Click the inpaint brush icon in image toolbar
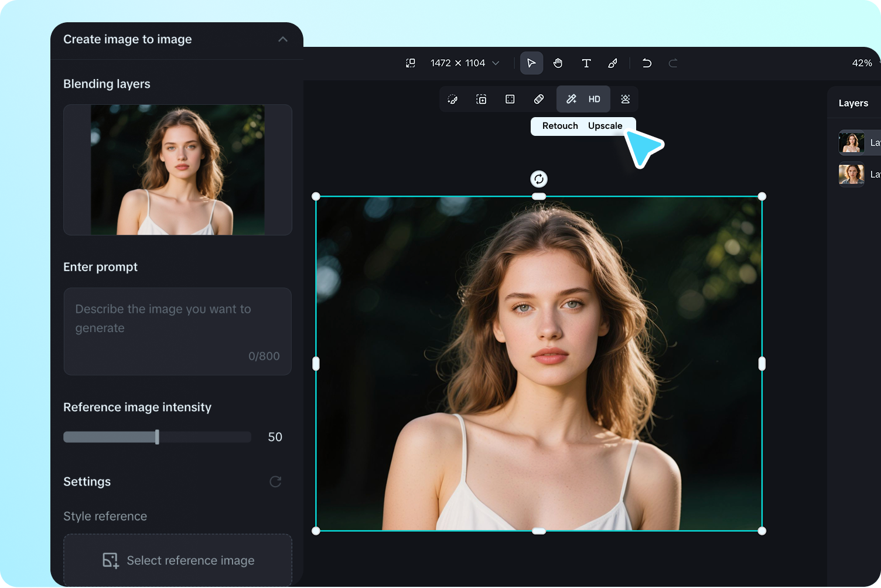This screenshot has height=588, width=881. coord(453,100)
